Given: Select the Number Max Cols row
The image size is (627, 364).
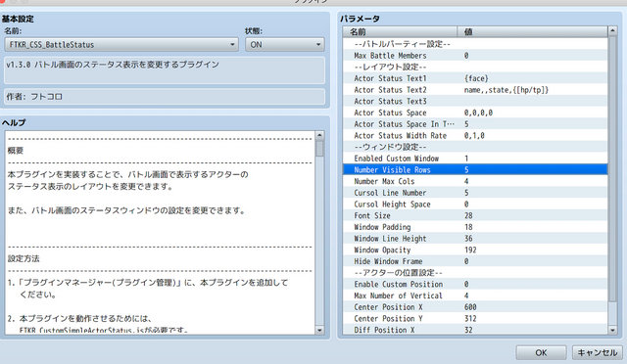Looking at the screenshot, I should tap(475, 181).
